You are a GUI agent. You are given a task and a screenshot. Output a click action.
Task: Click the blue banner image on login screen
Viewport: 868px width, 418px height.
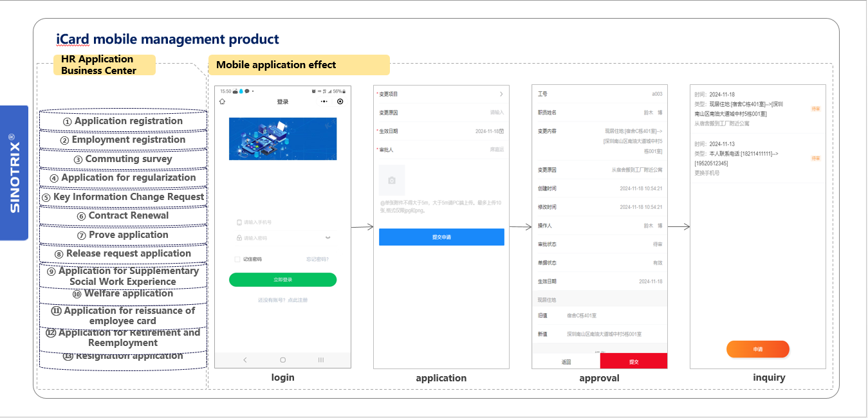tap(282, 139)
